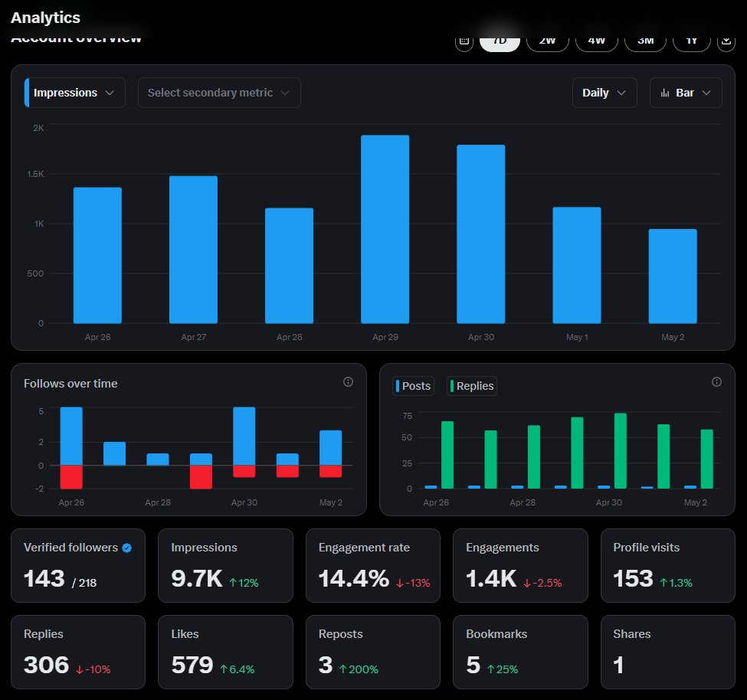Click the 25% bookmarks change
747x700 pixels.
(503, 669)
